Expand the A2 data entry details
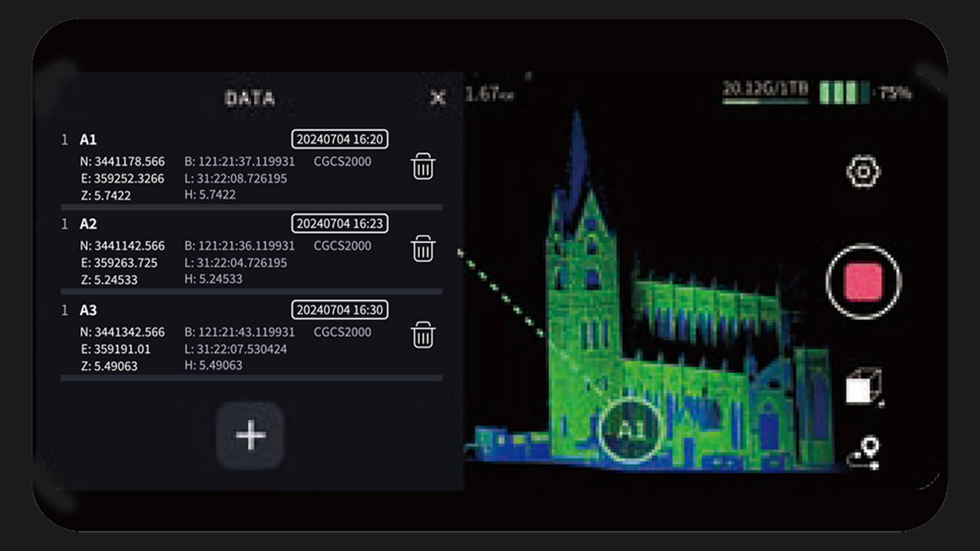Viewport: 980px width, 551px height. tap(88, 223)
